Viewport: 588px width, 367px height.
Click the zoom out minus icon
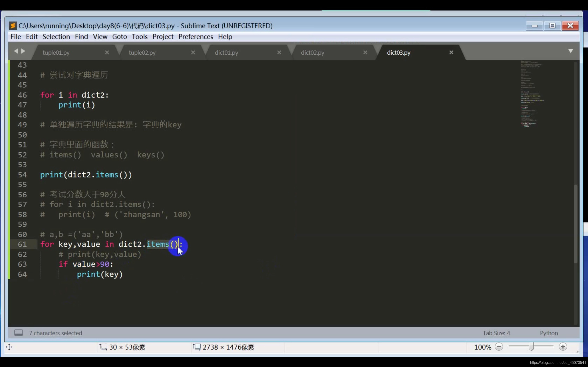coord(499,347)
